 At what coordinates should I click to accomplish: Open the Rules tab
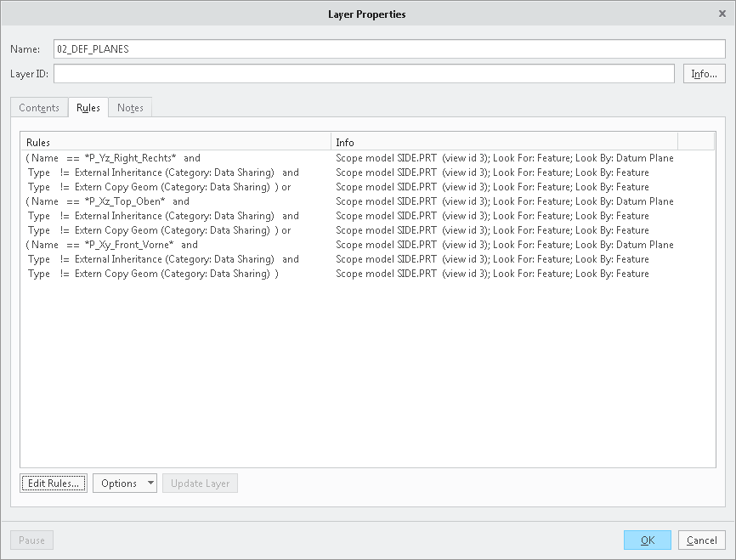tap(88, 107)
